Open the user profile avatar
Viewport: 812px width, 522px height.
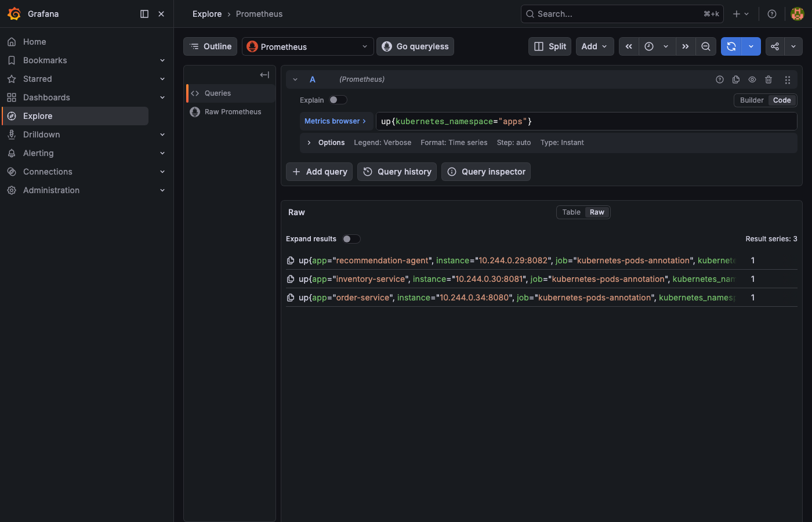coord(797,14)
